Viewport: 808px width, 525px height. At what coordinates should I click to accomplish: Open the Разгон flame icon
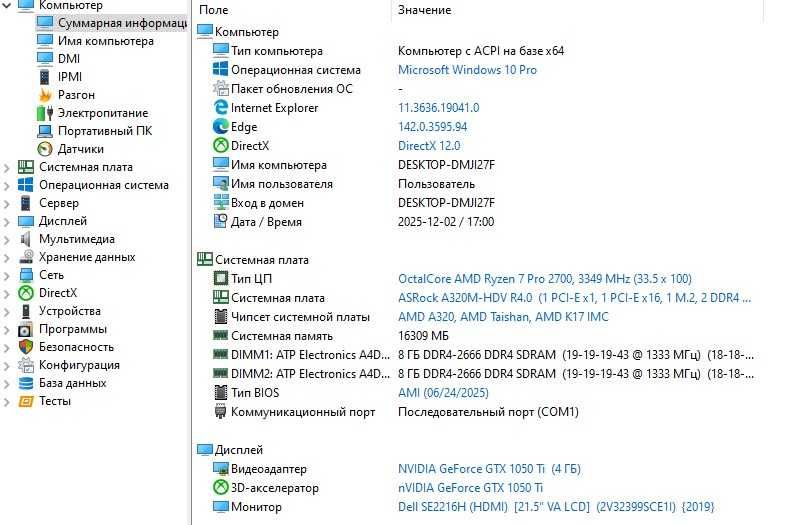pos(45,95)
